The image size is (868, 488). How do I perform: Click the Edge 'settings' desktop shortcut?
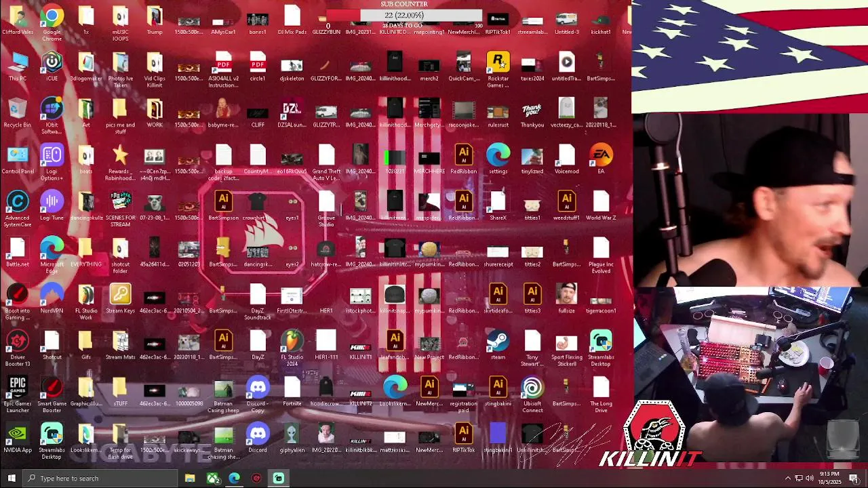[x=498, y=161]
